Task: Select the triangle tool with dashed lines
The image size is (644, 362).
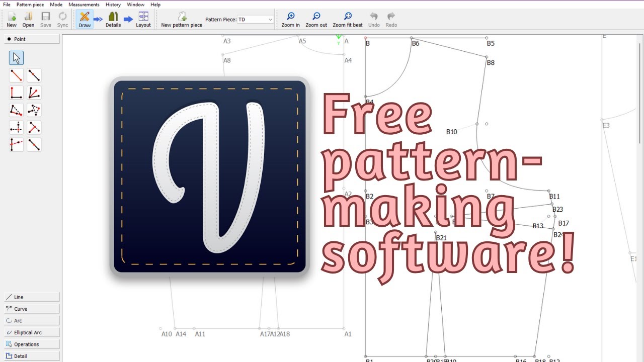Action: click(x=34, y=110)
